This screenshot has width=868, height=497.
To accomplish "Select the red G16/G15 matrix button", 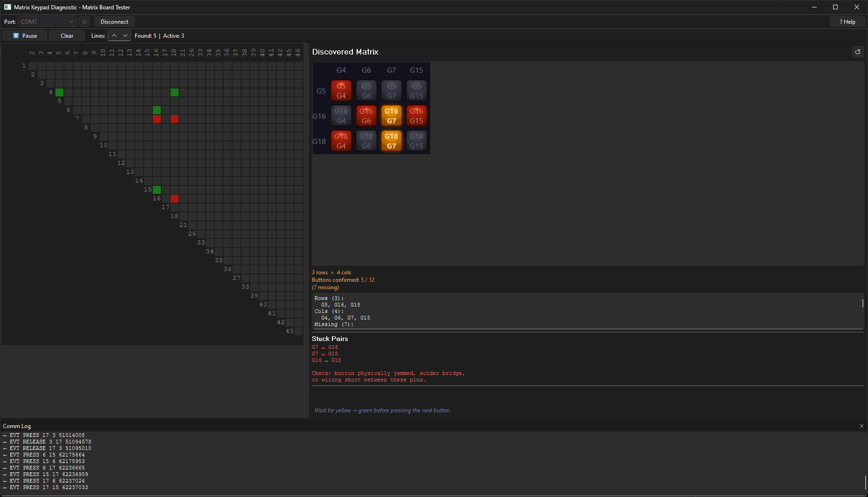I will tap(417, 116).
